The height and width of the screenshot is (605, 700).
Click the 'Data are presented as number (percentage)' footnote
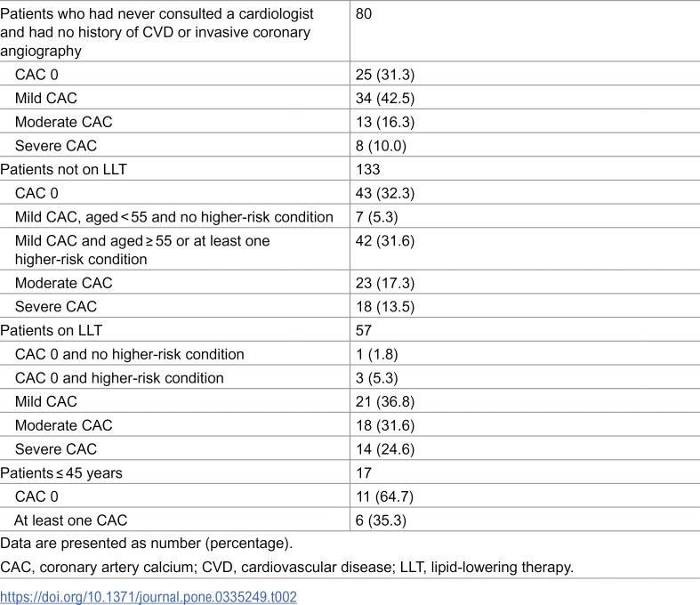(x=147, y=543)
